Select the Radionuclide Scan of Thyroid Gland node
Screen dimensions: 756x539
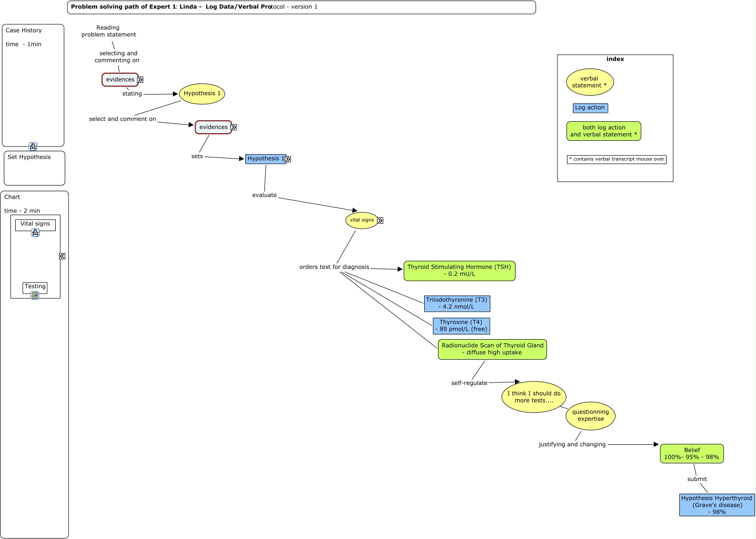pyautogui.click(x=492, y=349)
